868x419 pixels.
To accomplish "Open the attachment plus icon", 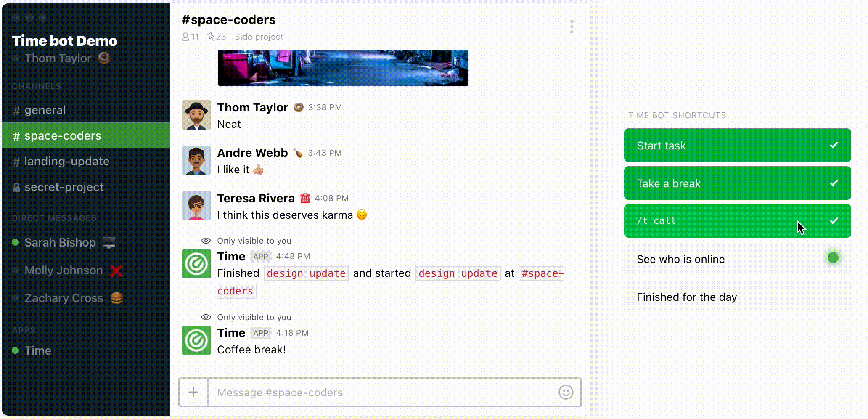I will (193, 392).
